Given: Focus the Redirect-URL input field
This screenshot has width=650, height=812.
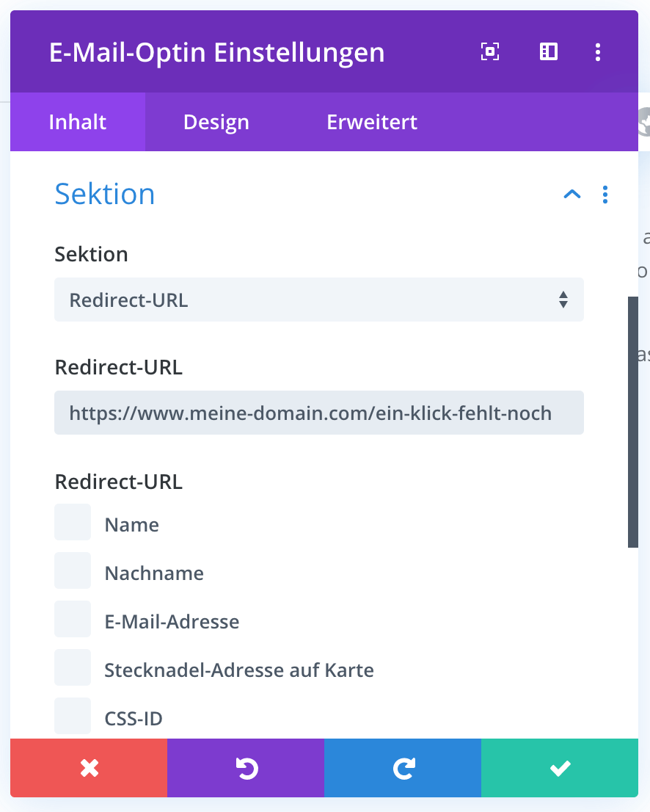Looking at the screenshot, I should click(319, 413).
